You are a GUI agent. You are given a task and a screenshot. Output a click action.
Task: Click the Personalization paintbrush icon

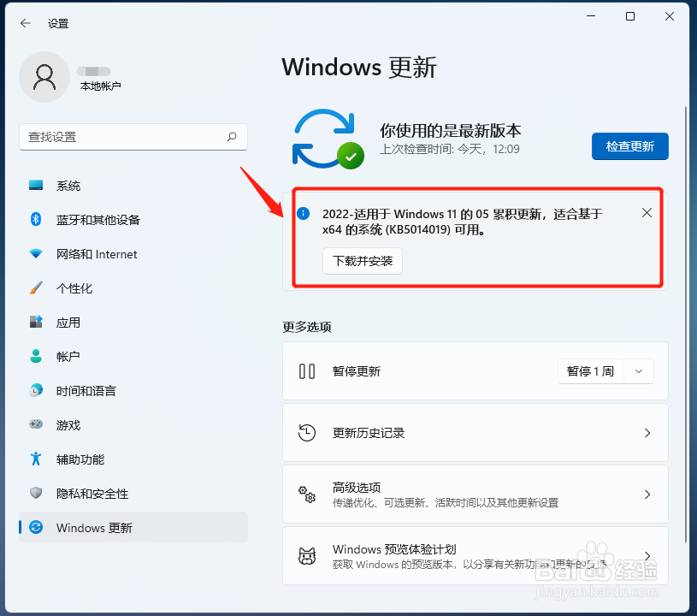36,287
